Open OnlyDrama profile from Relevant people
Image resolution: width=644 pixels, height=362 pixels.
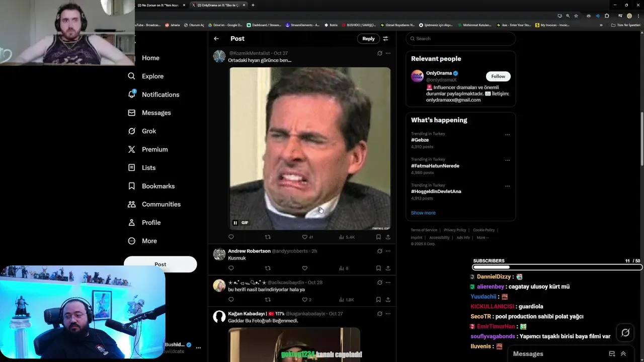tap(439, 73)
